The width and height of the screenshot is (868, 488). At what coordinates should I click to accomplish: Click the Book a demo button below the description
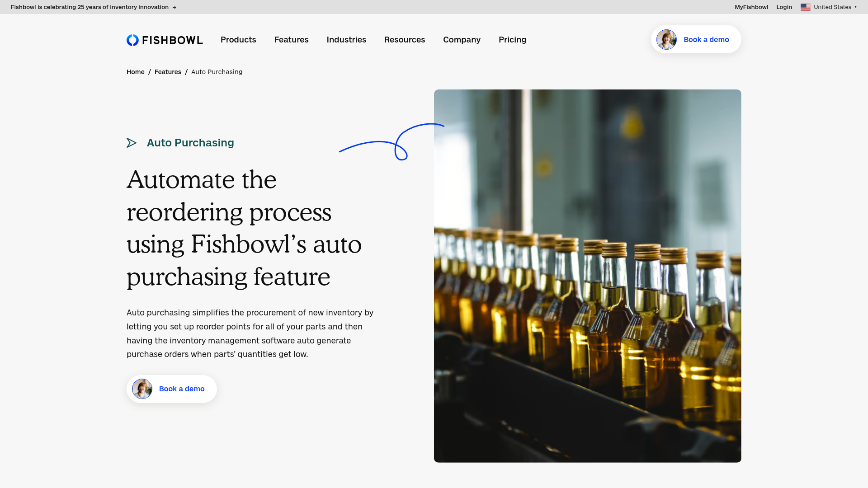(x=172, y=389)
